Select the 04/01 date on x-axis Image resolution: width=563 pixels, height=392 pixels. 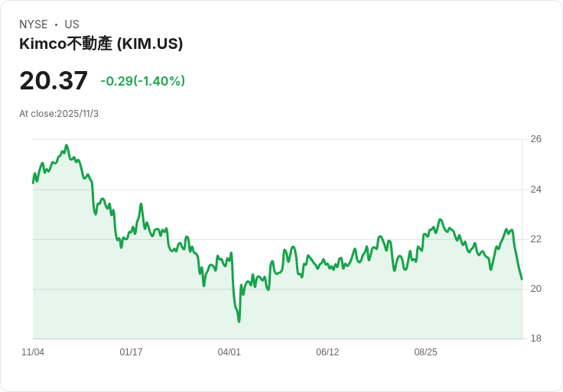(x=229, y=352)
